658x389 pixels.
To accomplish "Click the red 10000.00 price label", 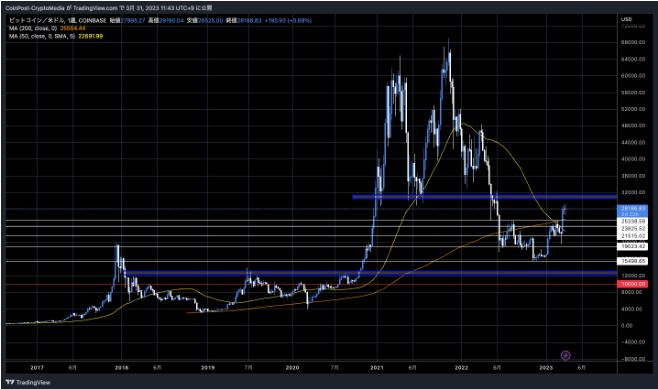I will coord(632,284).
